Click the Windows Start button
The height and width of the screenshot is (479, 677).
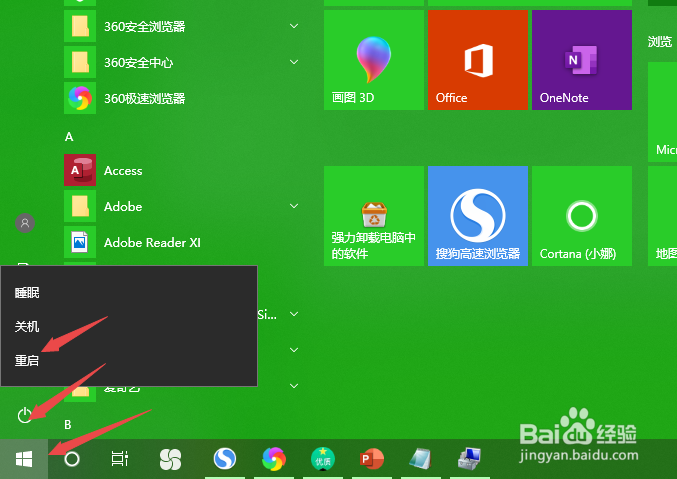tap(24, 459)
